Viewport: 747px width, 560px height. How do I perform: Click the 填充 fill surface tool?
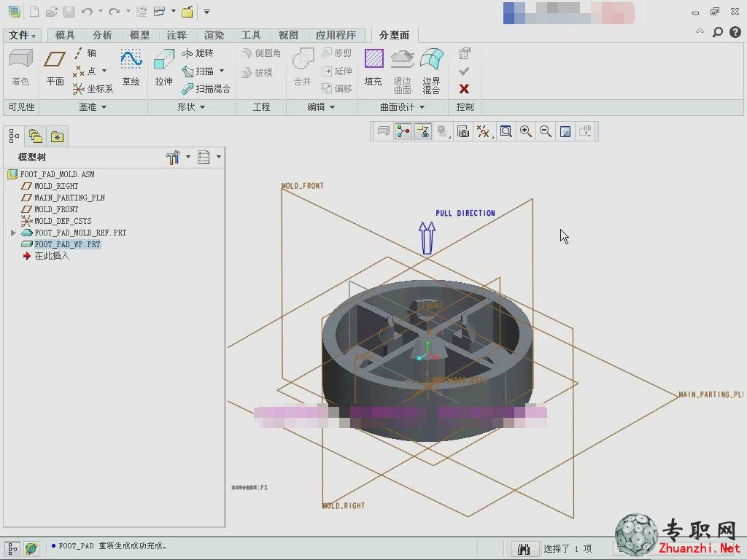[x=373, y=67]
